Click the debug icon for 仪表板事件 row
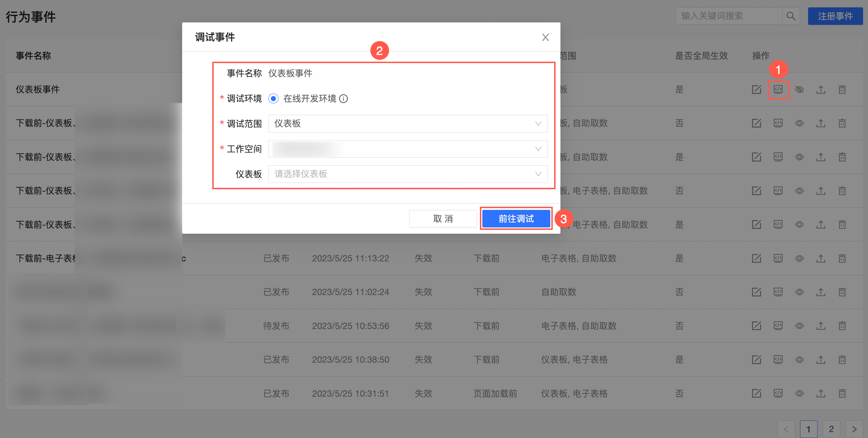This screenshot has height=438, width=868. (778, 90)
